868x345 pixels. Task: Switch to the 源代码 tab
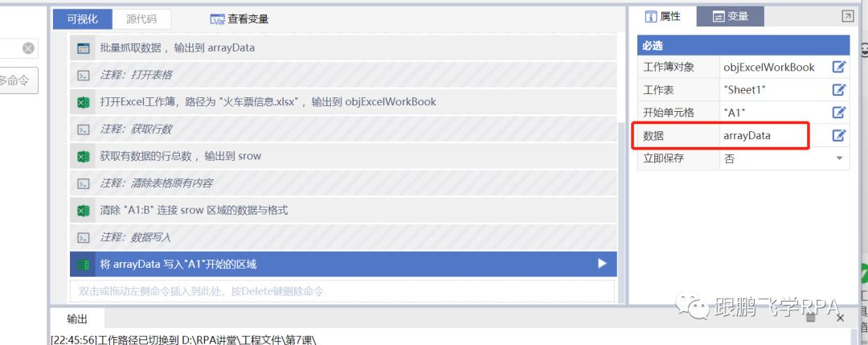141,18
